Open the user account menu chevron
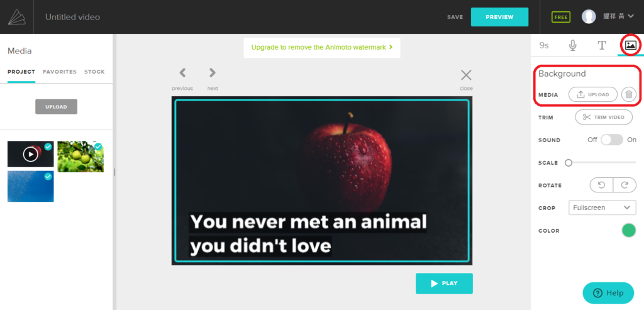This screenshot has height=310, width=644. tap(630, 16)
